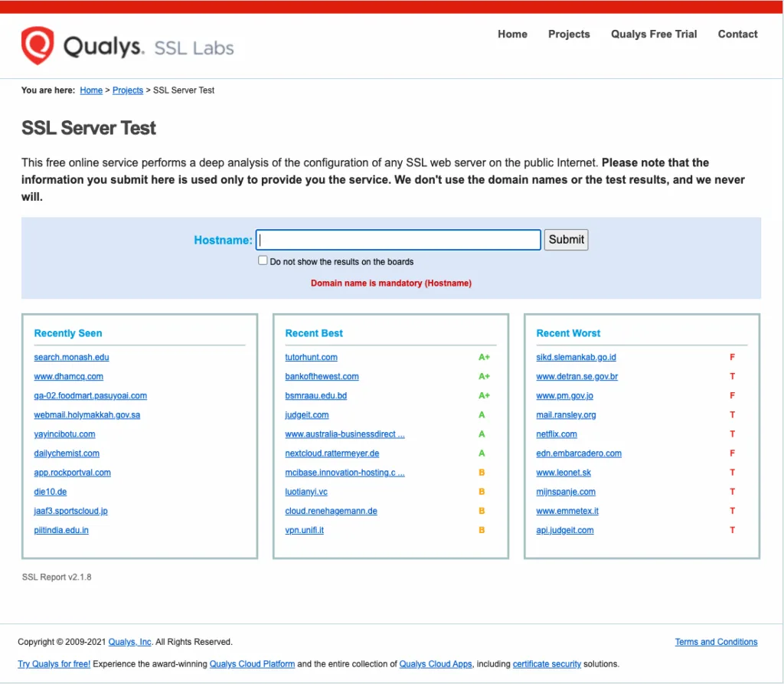Open www.emmetex.it link
The width and height of the screenshot is (784, 684).
coord(567,511)
